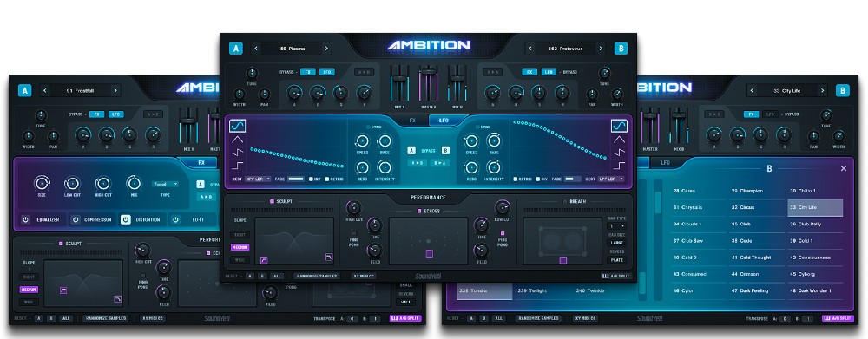Click the purple Echoes XY pad handle in center window
This screenshot has width=868, height=339.
[x=429, y=254]
